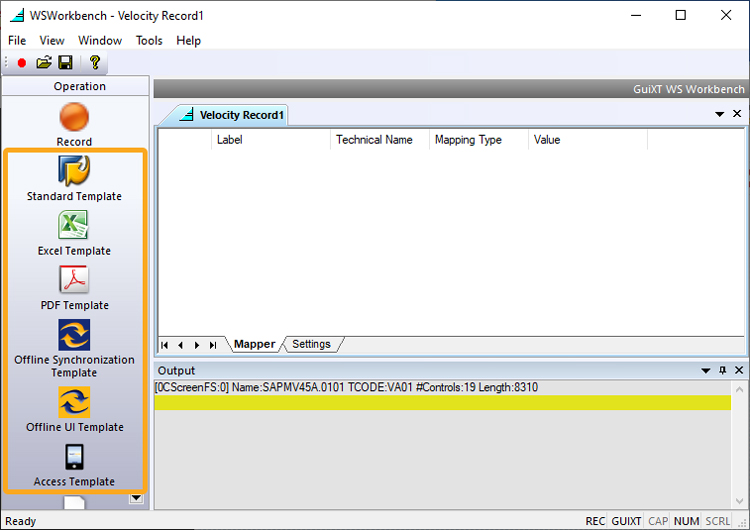Viewport: 750px width, 530px height.
Task: Start recording with the orange Record button
Action: pyautogui.click(x=74, y=117)
